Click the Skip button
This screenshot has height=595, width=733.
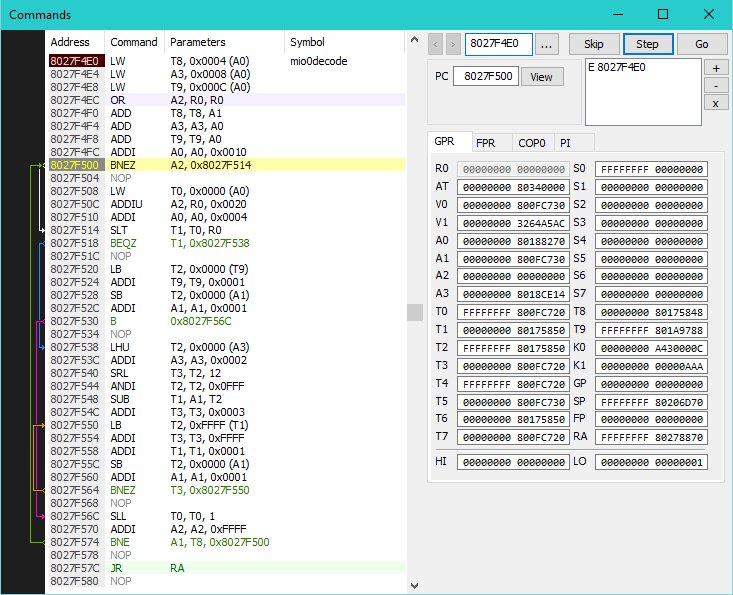click(x=594, y=44)
